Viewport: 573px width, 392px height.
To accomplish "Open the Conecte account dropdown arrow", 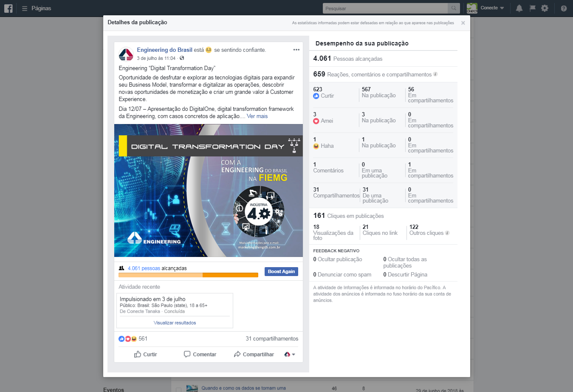I will pyautogui.click(x=502, y=8).
